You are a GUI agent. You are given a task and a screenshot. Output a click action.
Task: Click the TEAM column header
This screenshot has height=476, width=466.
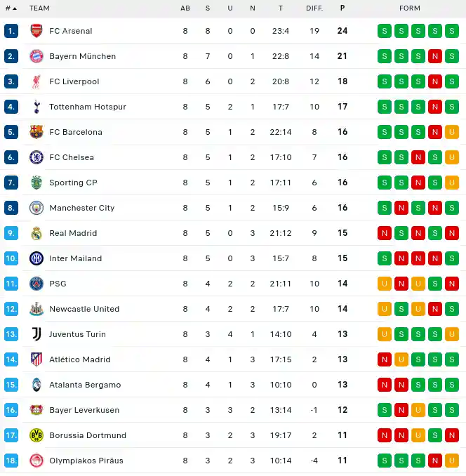[39, 8]
